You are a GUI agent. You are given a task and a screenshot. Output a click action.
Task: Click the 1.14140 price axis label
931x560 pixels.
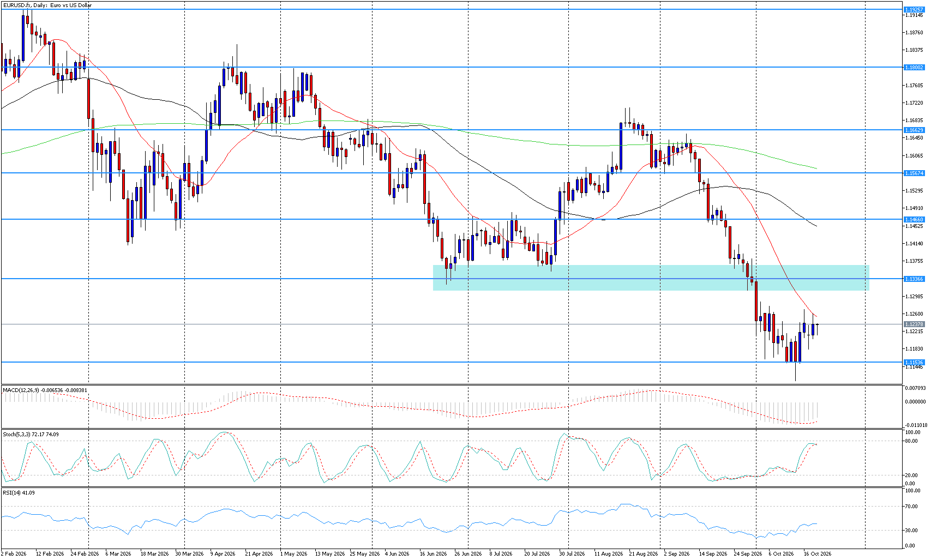coord(915,244)
